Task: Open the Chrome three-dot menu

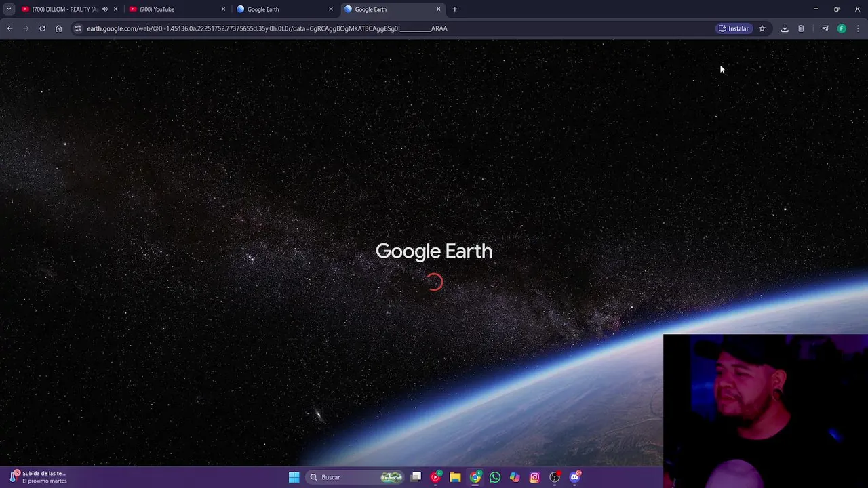Action: (858, 28)
